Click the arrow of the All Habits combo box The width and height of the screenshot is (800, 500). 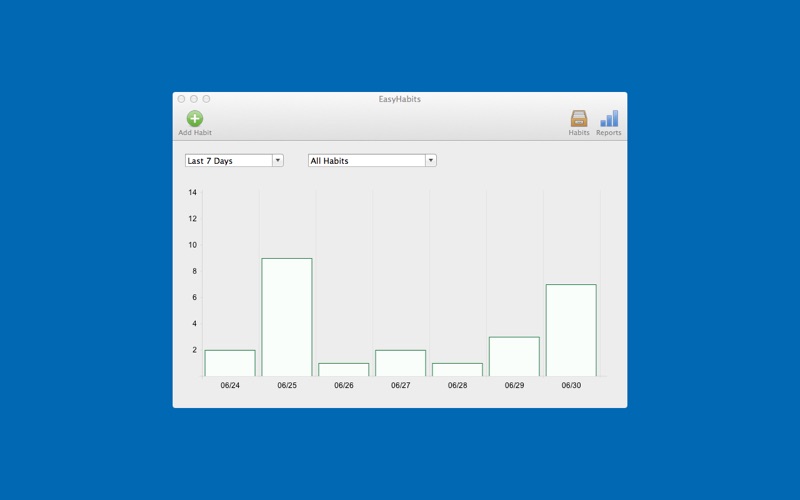click(x=431, y=161)
